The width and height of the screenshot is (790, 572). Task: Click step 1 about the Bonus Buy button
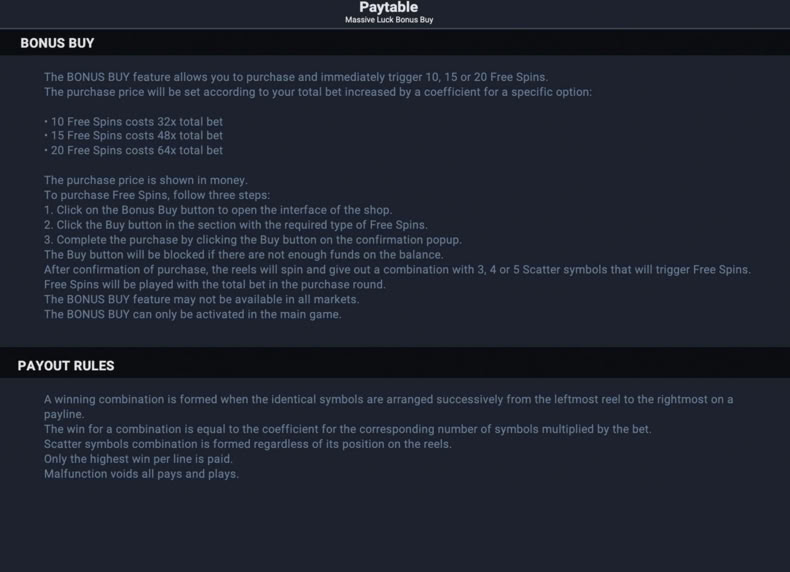tap(218, 210)
